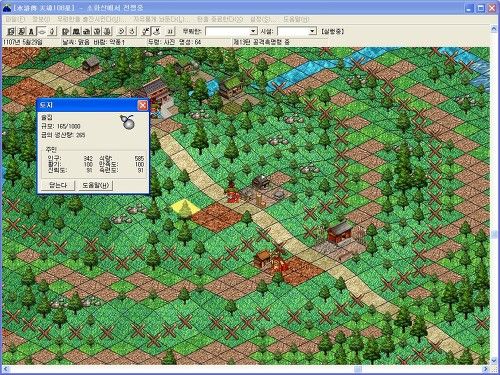Open the 설정(S) menu
This screenshot has height=375, width=500.
click(262, 19)
